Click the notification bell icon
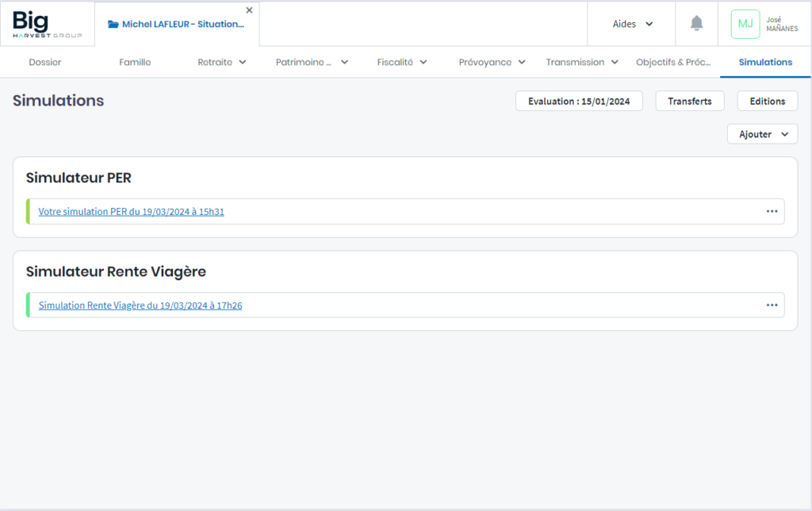The image size is (812, 511). pos(696,24)
